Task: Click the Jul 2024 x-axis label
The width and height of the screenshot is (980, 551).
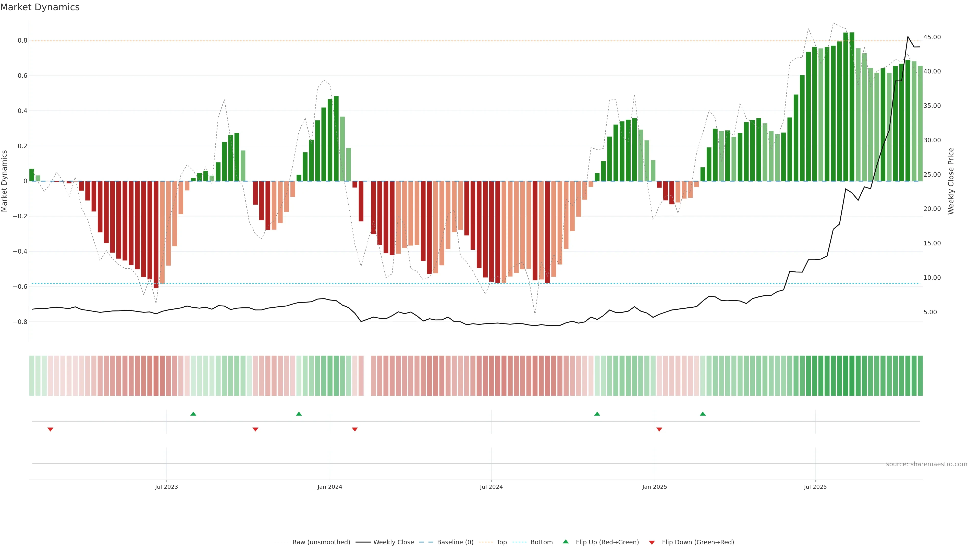Action: point(491,487)
